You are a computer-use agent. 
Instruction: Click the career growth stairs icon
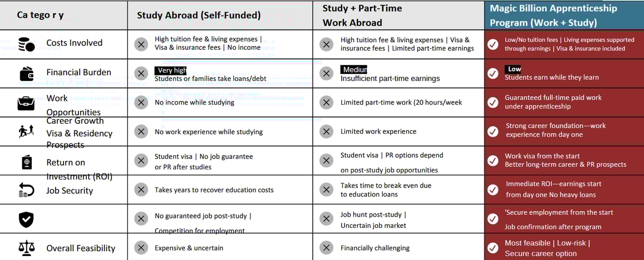click(26, 131)
